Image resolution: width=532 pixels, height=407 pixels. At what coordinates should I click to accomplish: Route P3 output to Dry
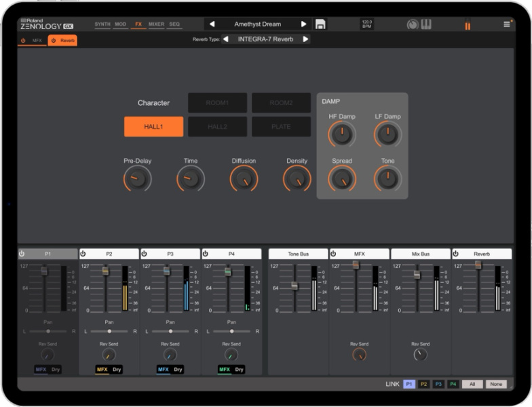(178, 369)
